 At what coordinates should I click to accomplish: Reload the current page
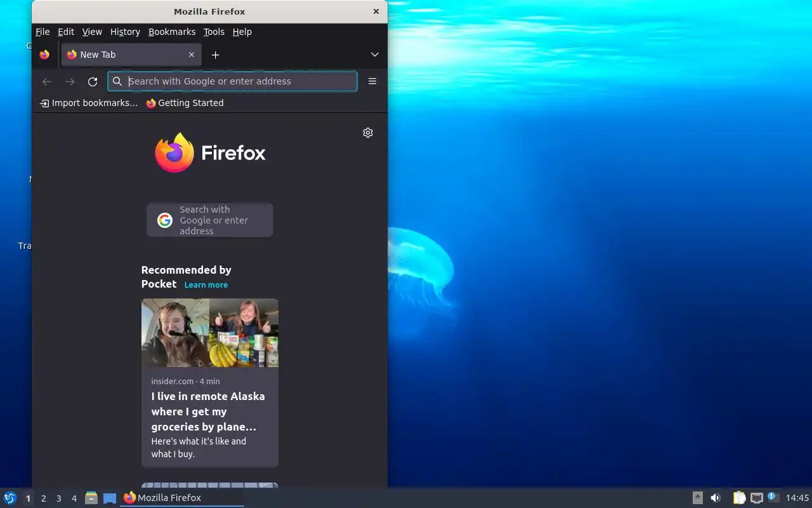point(93,81)
